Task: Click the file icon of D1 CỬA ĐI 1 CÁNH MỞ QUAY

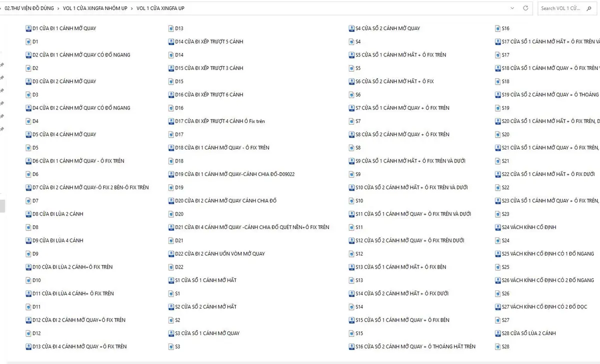Action: pyautogui.click(x=28, y=28)
